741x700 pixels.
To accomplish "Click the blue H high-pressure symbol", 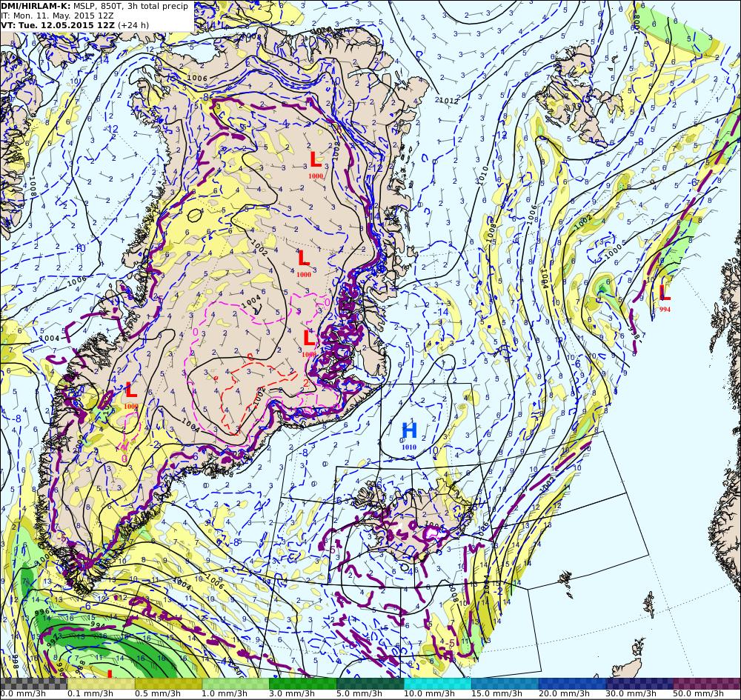I will click(409, 430).
